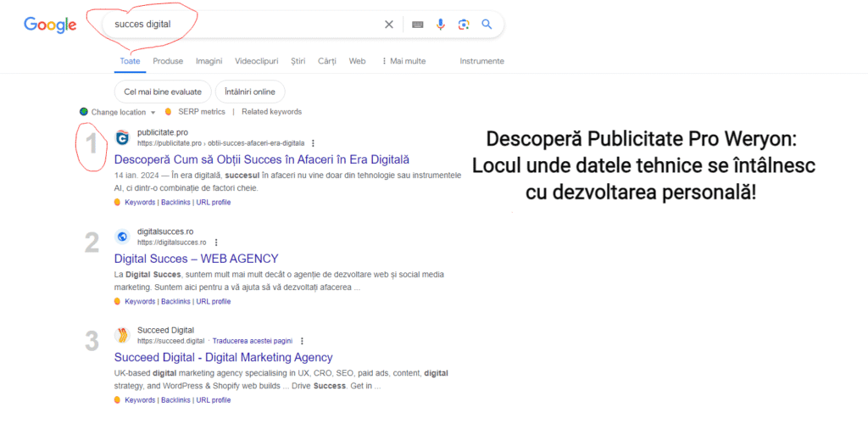The image size is (868, 424).
Task: Click the Succeed Digital favicon
Action: [122, 336]
